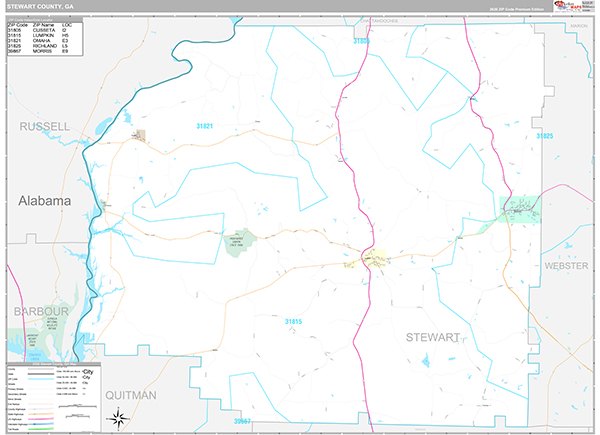The image size is (600, 435).
Task: Click the ZIP code 39867 map label
Action: [242, 421]
